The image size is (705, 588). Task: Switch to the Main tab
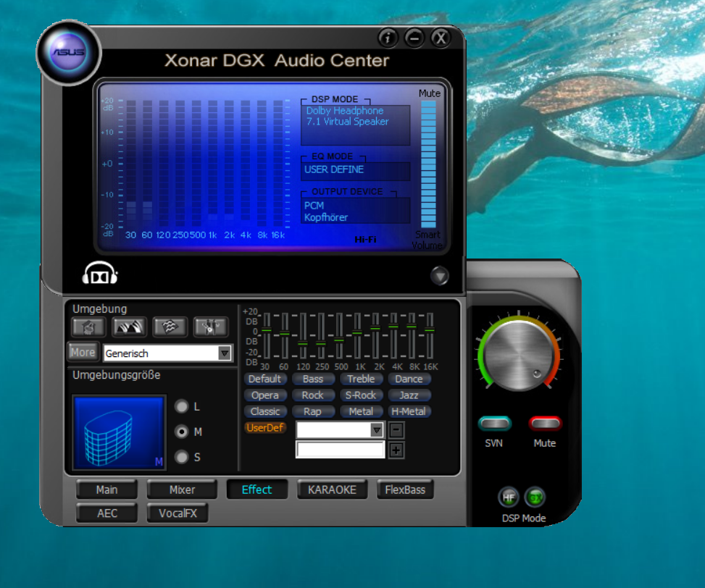(107, 490)
